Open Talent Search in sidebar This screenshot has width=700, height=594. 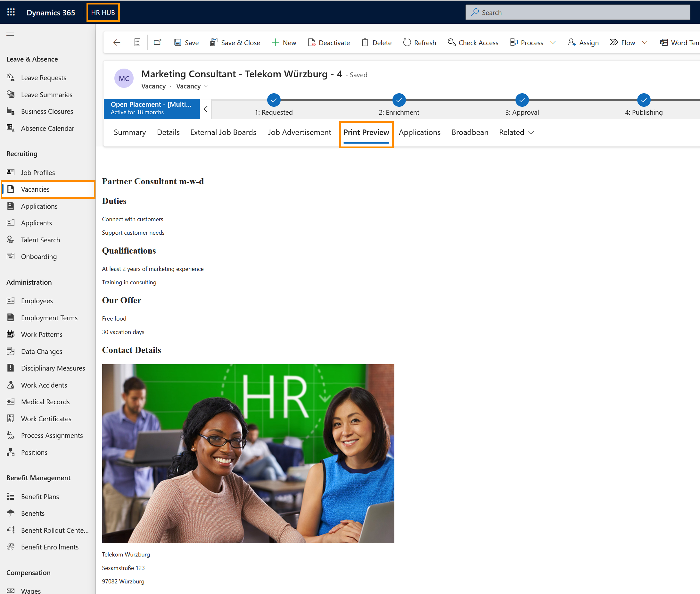point(40,240)
